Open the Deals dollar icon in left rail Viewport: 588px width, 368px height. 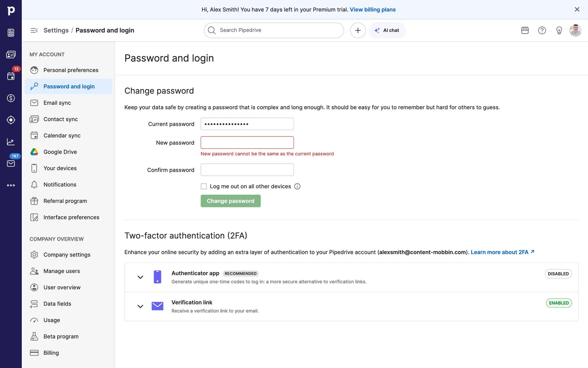[x=11, y=98]
